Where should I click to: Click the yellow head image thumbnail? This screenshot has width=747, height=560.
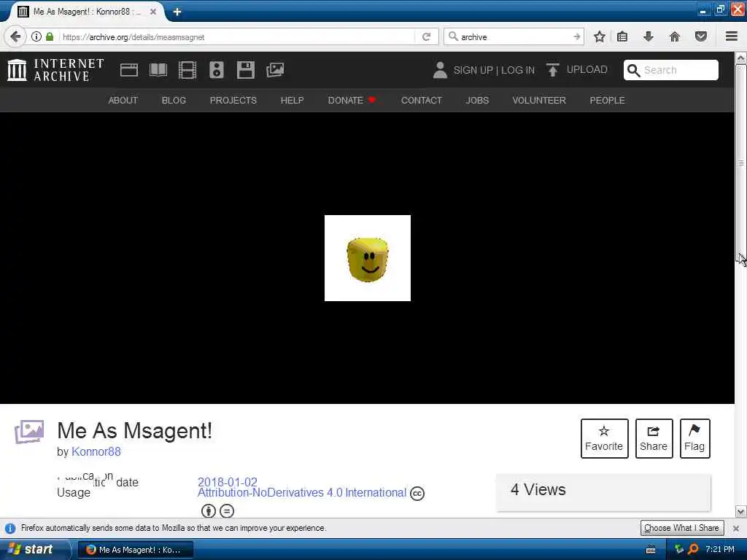coord(368,258)
